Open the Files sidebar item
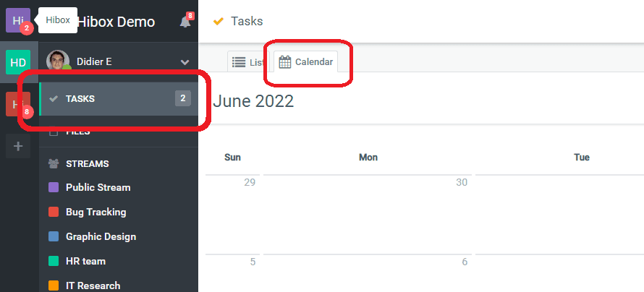 tap(77, 132)
